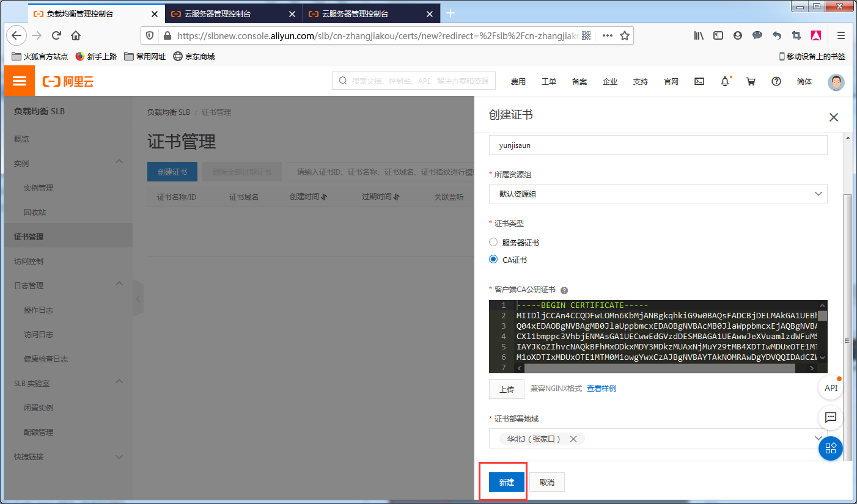
Task: Expand the 证书部署地域 dropdown
Action: click(818, 438)
